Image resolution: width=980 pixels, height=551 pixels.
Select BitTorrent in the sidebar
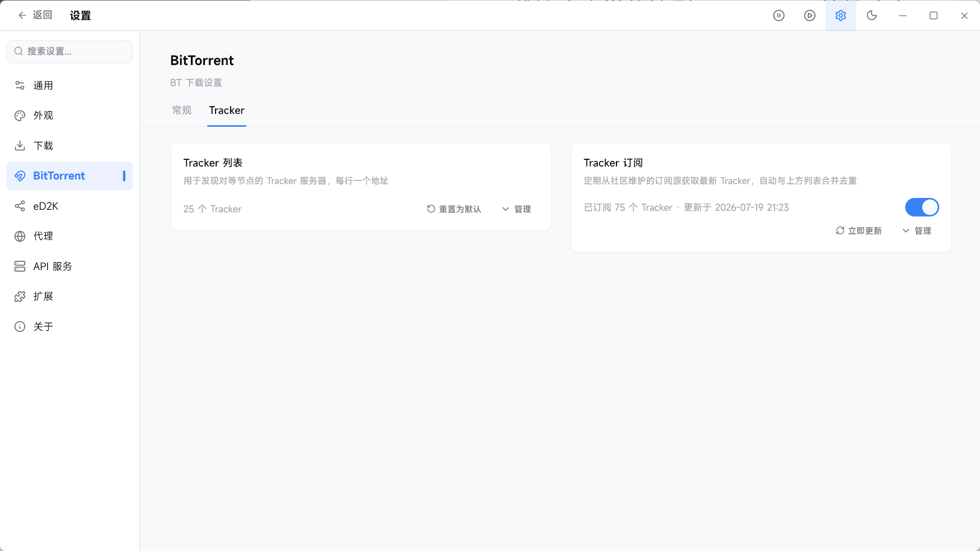(x=70, y=176)
